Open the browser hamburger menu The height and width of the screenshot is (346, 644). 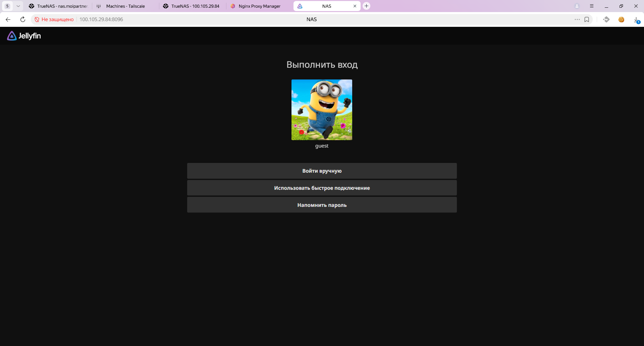click(592, 6)
